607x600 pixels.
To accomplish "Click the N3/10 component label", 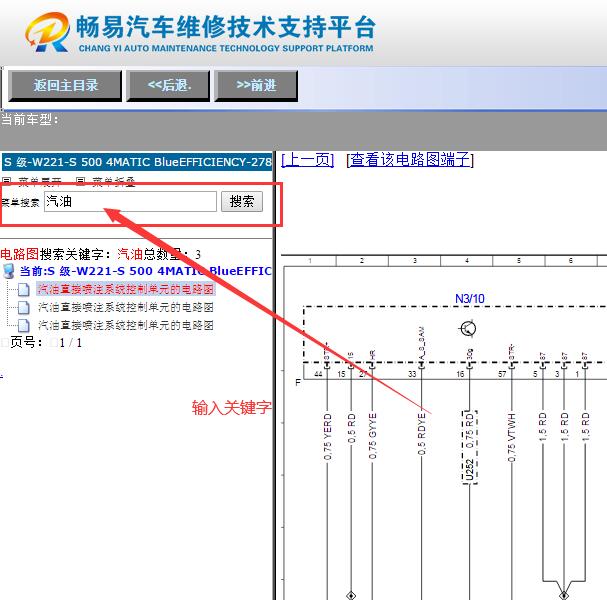I will point(470,299).
